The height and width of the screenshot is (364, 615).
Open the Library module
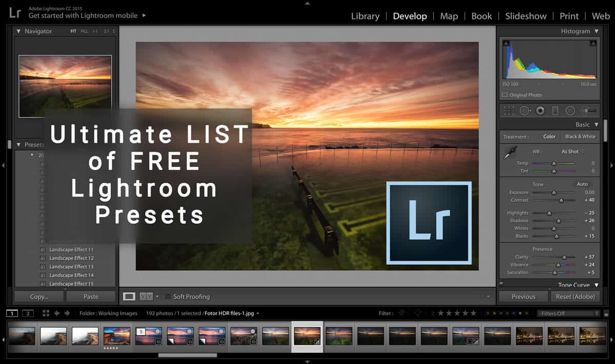pyautogui.click(x=365, y=16)
